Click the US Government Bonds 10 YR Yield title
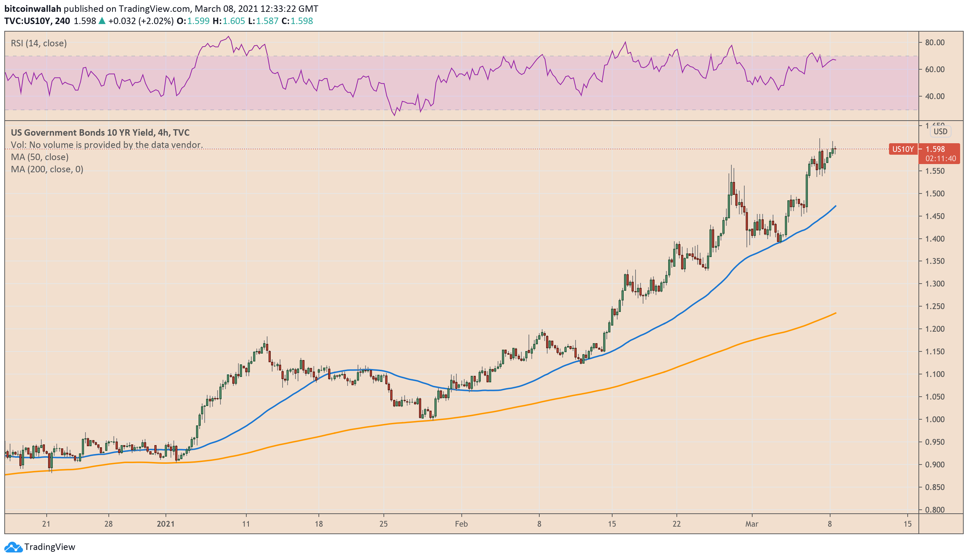The width and height of the screenshot is (968, 560). click(x=100, y=132)
